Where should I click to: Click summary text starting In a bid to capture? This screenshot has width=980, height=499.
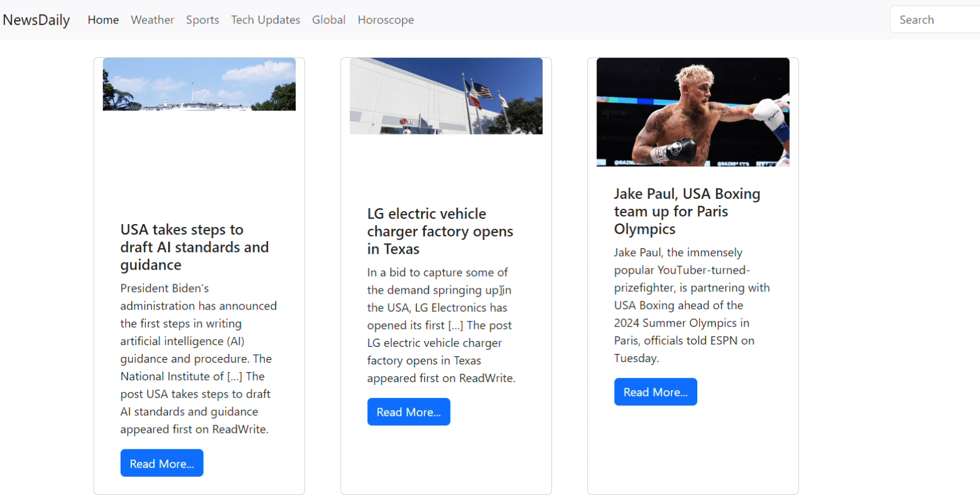[441, 325]
